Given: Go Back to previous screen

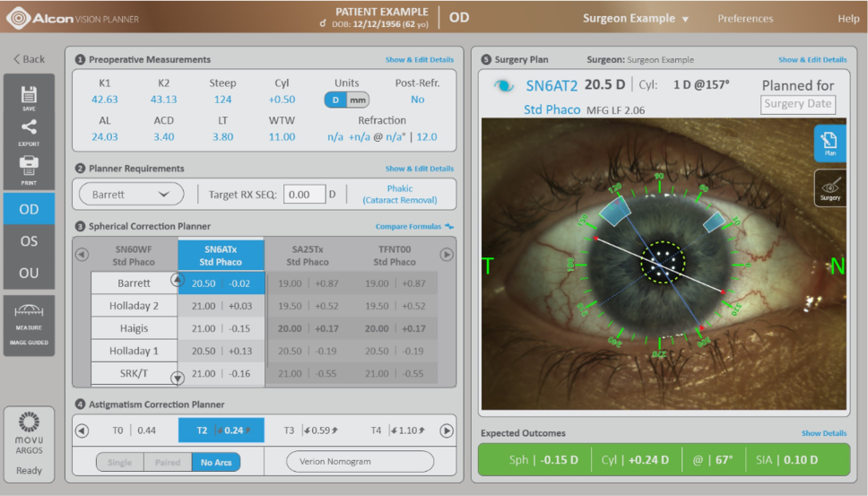Looking at the screenshot, I should (29, 59).
